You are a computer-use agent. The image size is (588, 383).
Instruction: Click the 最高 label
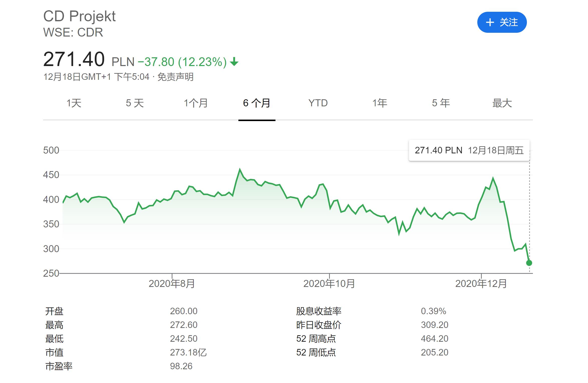coord(54,325)
